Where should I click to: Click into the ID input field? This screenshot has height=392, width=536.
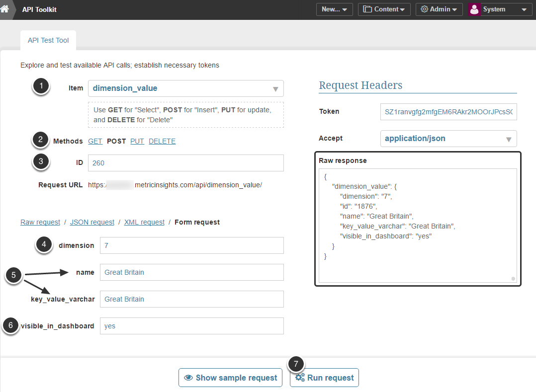point(185,163)
